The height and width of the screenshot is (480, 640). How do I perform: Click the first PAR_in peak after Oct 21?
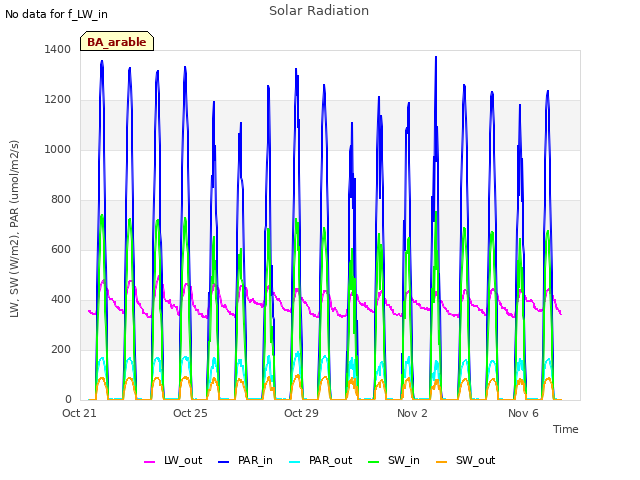(102, 62)
